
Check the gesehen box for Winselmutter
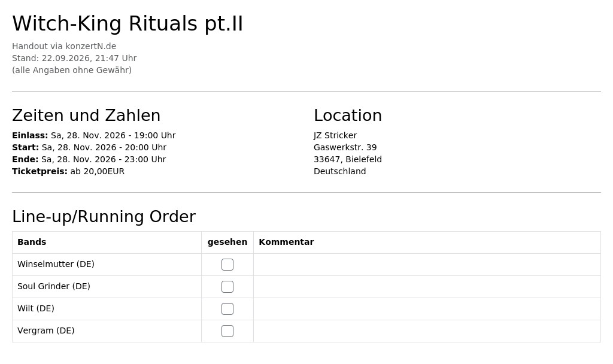[227, 265]
